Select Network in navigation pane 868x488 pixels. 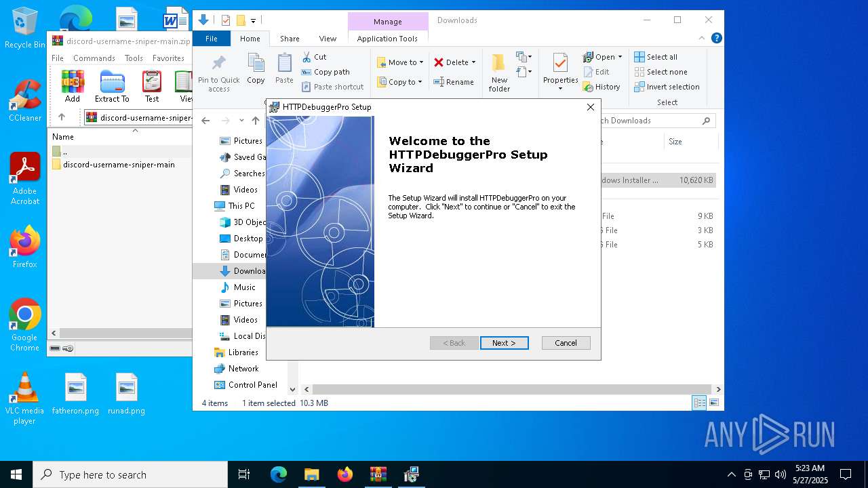click(236, 369)
